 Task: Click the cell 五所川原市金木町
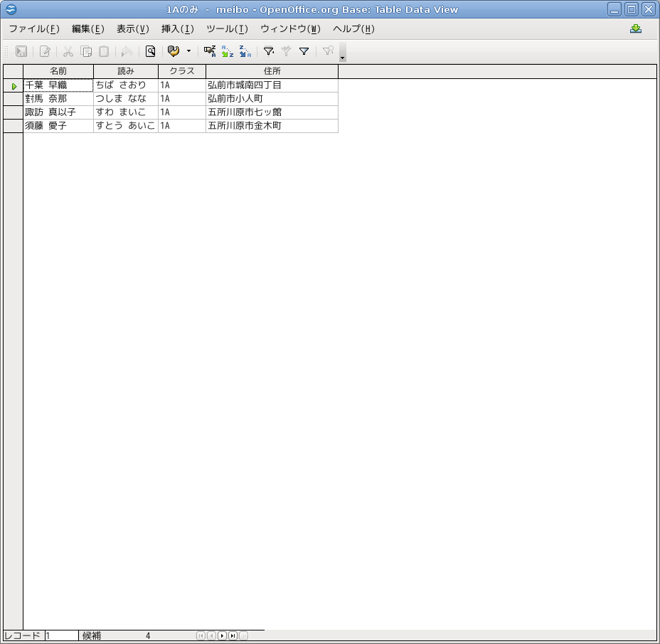[x=272, y=125]
